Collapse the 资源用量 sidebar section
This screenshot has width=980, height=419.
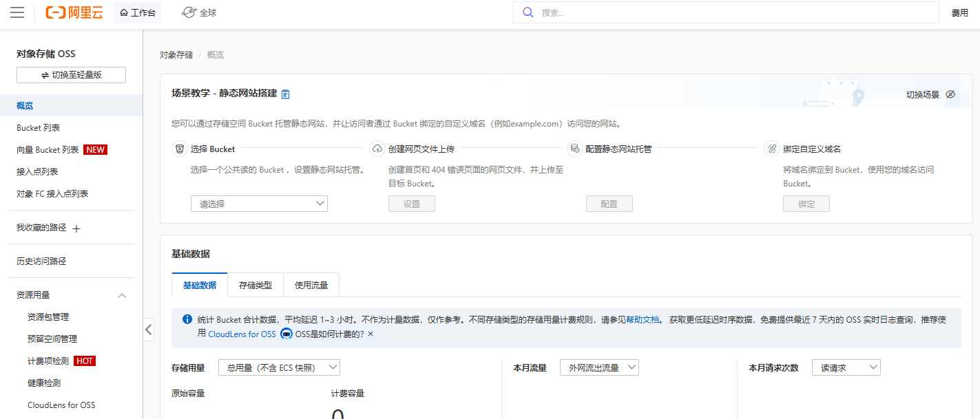[x=122, y=295]
